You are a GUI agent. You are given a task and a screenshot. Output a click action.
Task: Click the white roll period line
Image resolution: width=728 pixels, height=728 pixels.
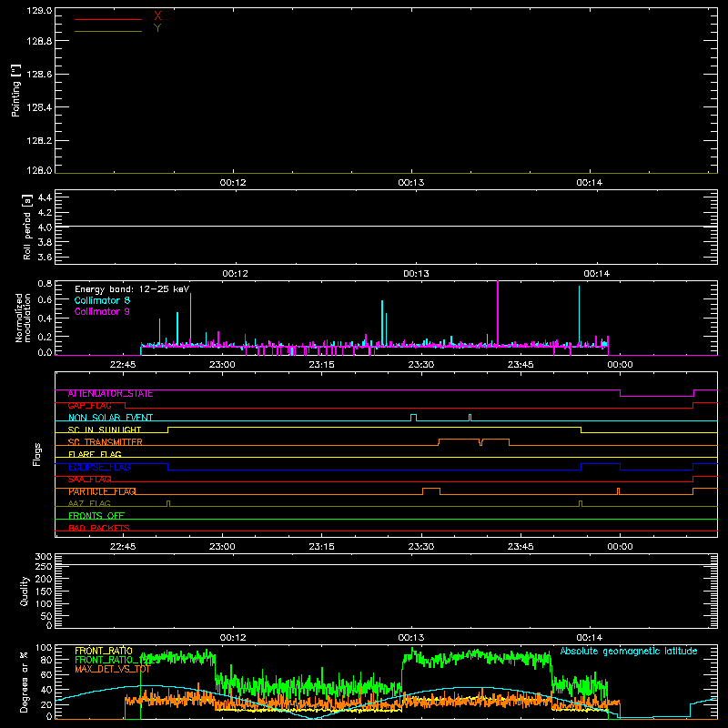pyautogui.click(x=386, y=226)
